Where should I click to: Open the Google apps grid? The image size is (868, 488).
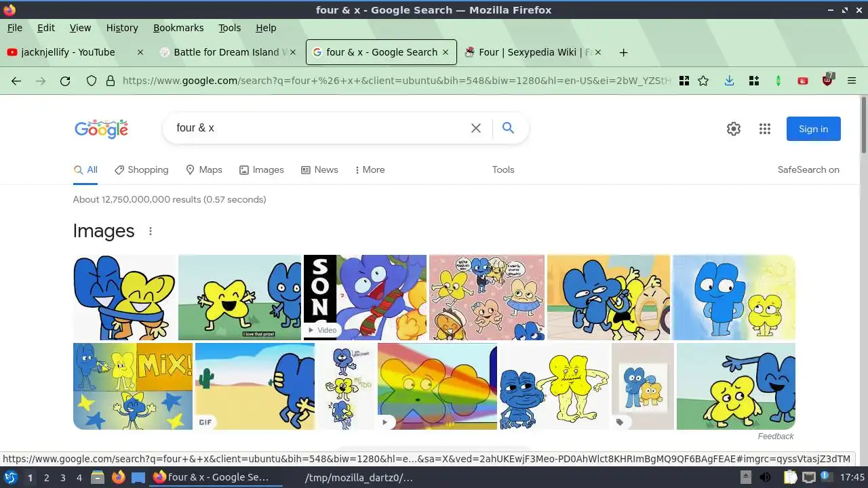(x=765, y=129)
